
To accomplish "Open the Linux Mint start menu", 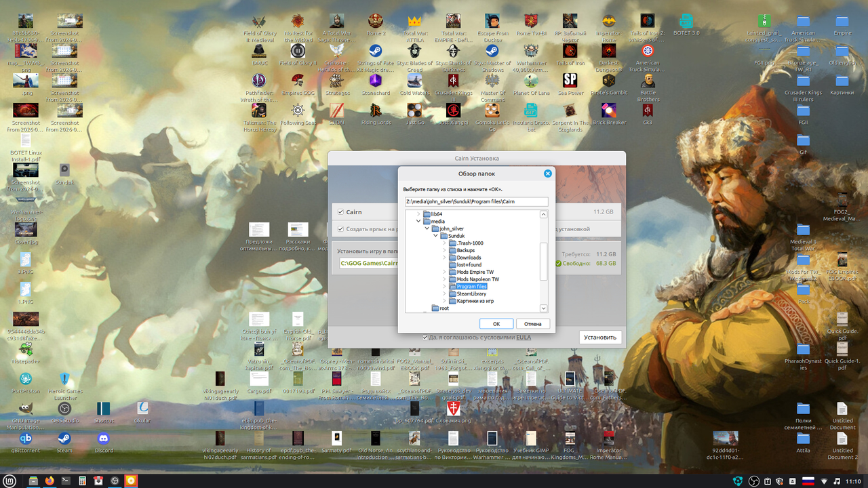I will coord(11,481).
